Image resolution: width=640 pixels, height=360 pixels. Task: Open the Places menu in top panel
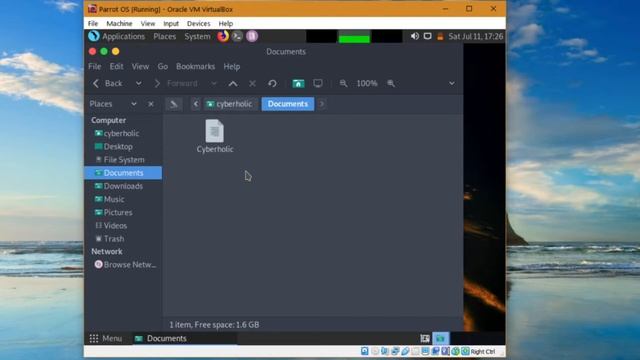pyautogui.click(x=165, y=36)
